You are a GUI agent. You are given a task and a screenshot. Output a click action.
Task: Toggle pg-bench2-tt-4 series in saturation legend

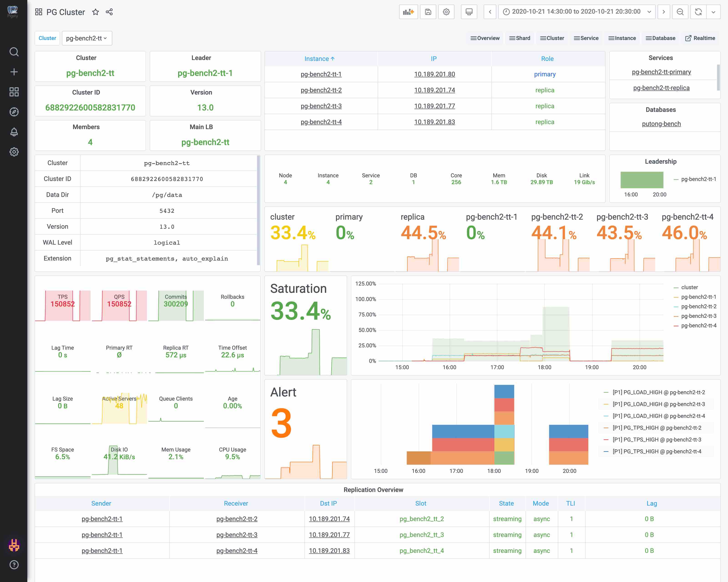(698, 326)
